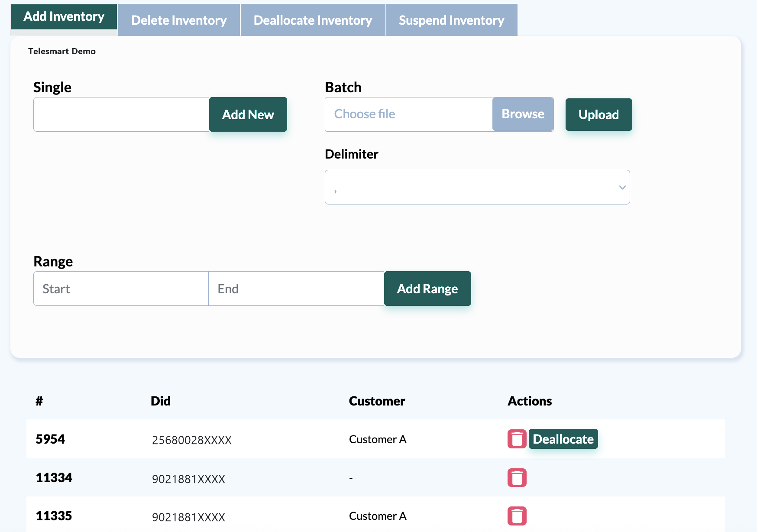Select the 9021881XXXX DID in row 11334
Image resolution: width=757 pixels, height=532 pixels.
tap(188, 479)
